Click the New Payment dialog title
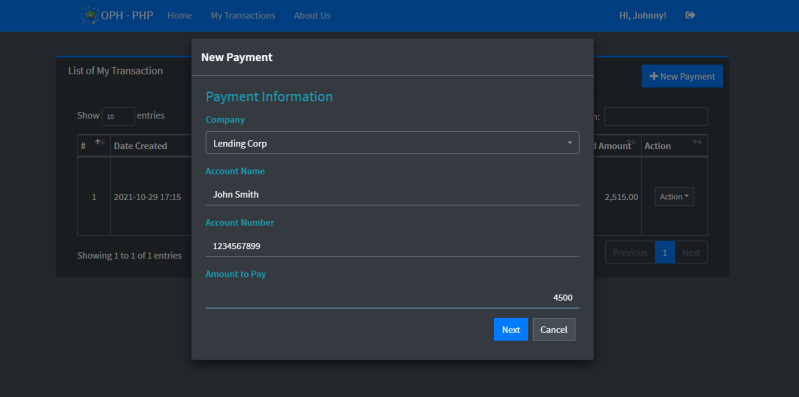This screenshot has width=799, height=397. pos(237,57)
